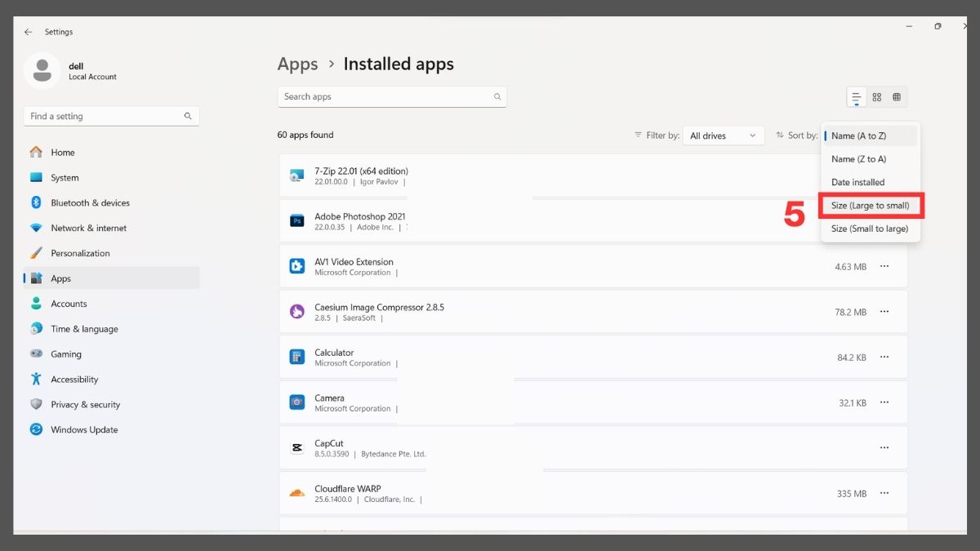Open more options for AV1 Video Extension
Image resolution: width=980 pixels, height=551 pixels.
pos(884,266)
